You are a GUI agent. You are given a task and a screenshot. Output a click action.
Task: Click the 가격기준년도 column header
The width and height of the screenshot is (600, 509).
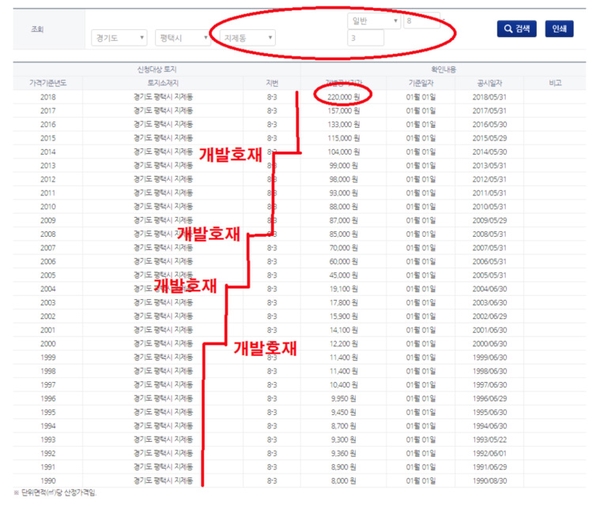pyautogui.click(x=48, y=83)
